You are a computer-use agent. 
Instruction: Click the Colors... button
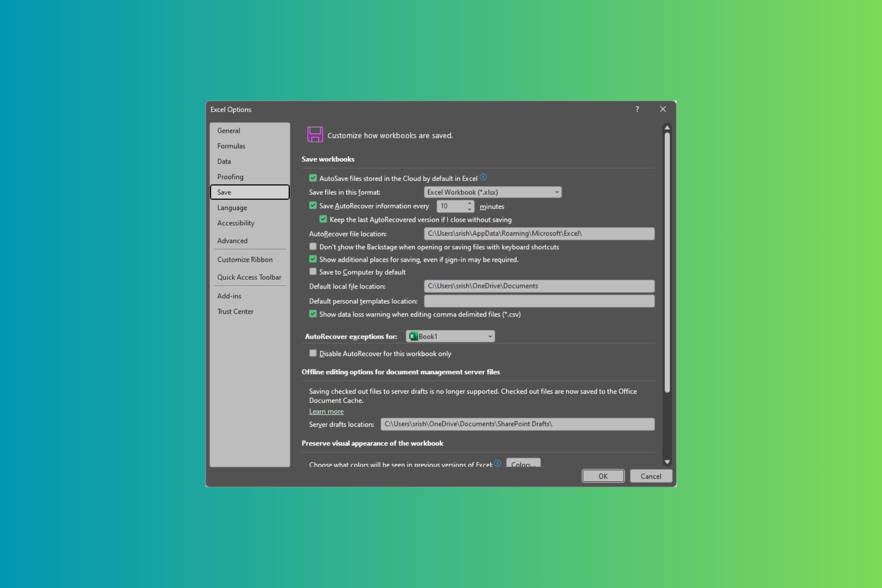click(523, 463)
